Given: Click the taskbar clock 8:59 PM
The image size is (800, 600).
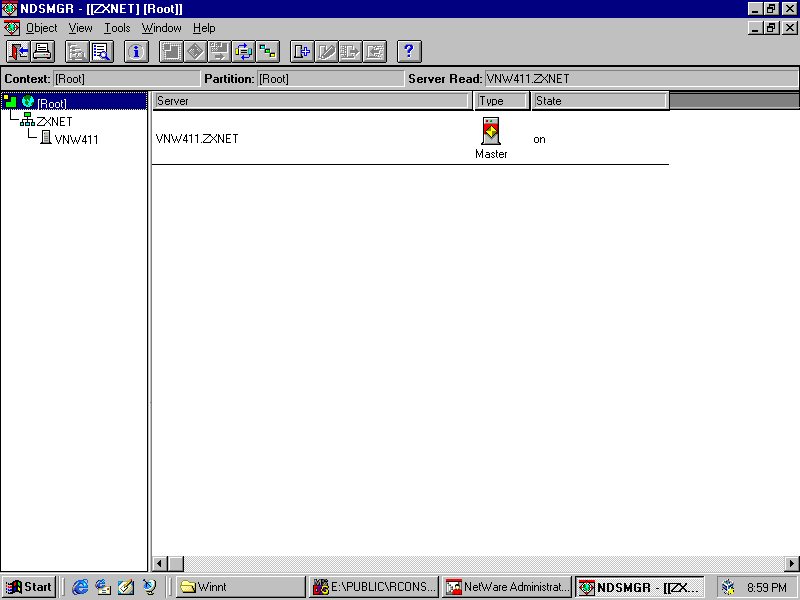Looking at the screenshot, I should point(767,588).
